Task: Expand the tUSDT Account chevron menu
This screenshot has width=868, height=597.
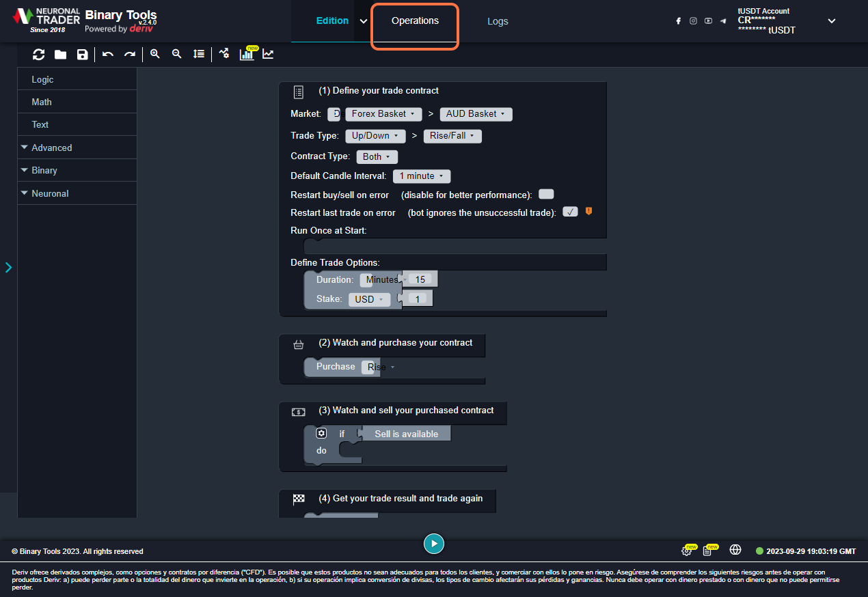Action: [x=832, y=21]
